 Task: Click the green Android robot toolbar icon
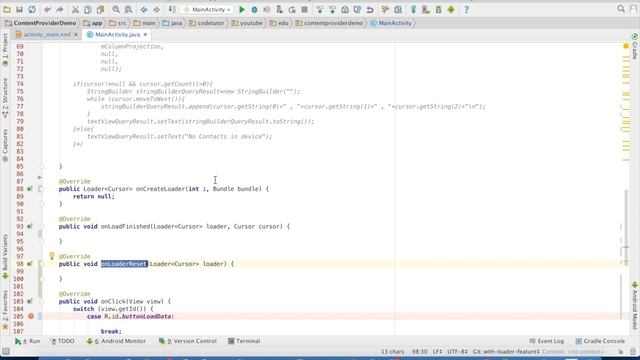tap(451, 9)
